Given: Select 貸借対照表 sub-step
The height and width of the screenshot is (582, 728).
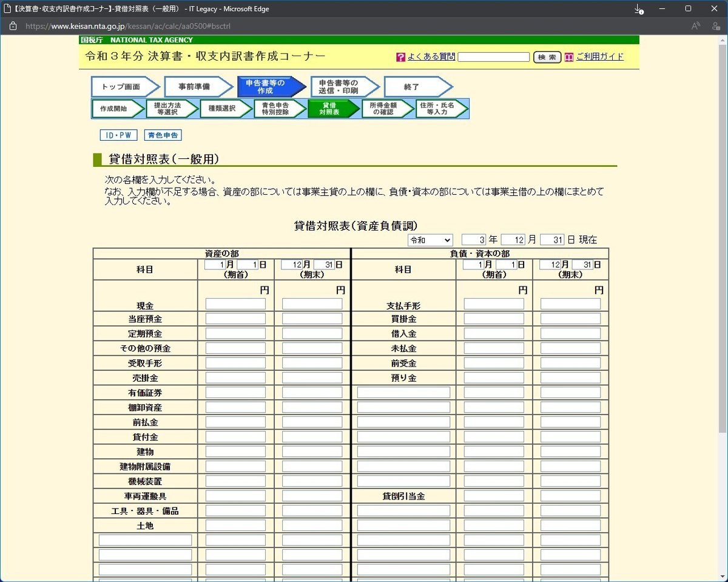Looking at the screenshot, I should pyautogui.click(x=334, y=109).
